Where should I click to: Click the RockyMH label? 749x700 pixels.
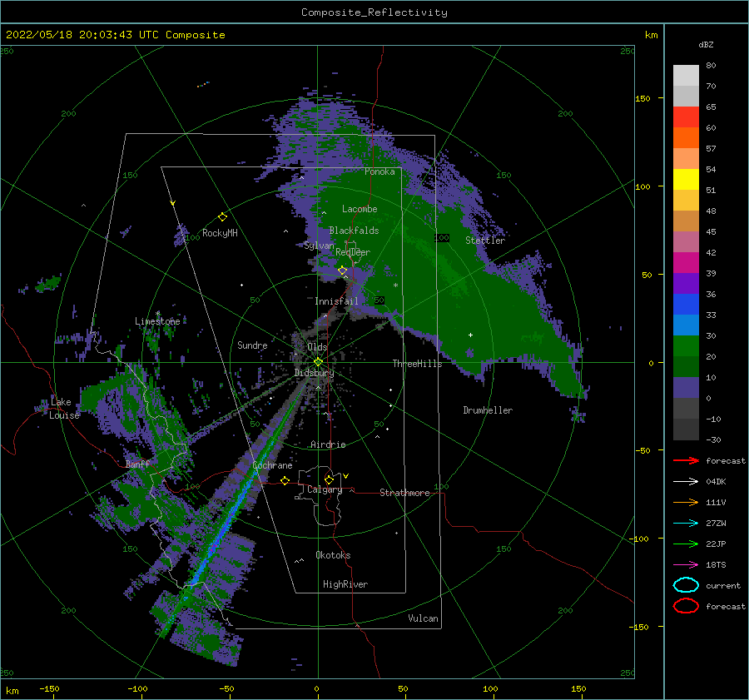[x=220, y=233]
